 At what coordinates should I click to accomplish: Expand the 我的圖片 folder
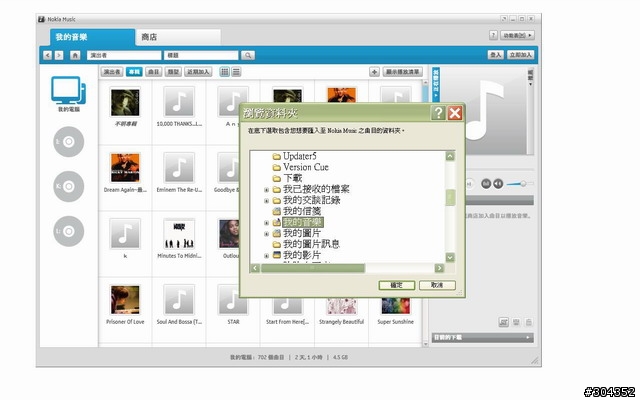tap(267, 233)
